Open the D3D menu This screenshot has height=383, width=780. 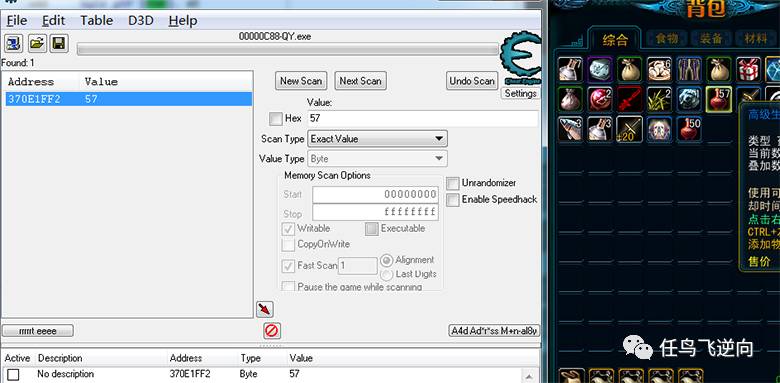coord(141,20)
